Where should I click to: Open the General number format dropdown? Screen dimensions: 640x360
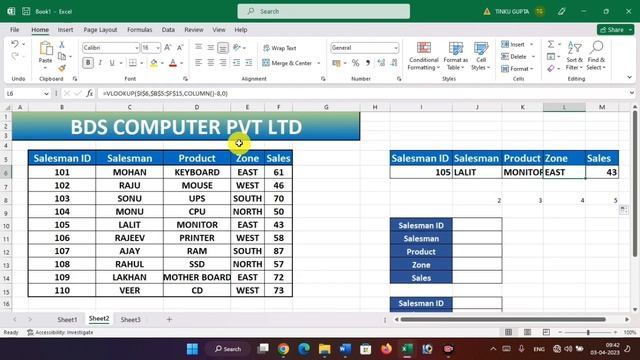click(x=396, y=48)
